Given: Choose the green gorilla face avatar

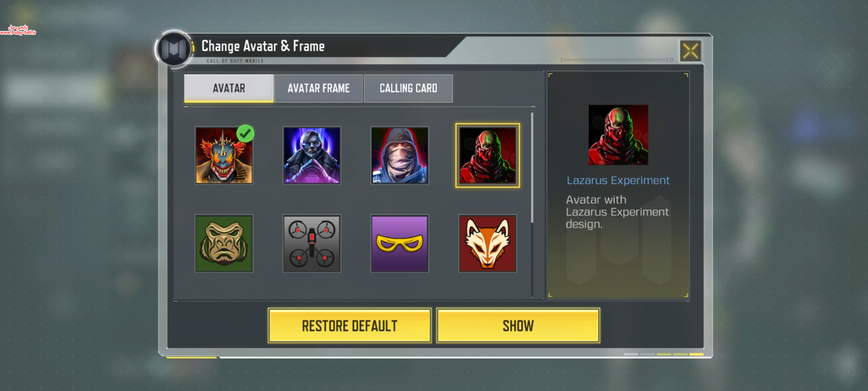Looking at the screenshot, I should point(224,243).
